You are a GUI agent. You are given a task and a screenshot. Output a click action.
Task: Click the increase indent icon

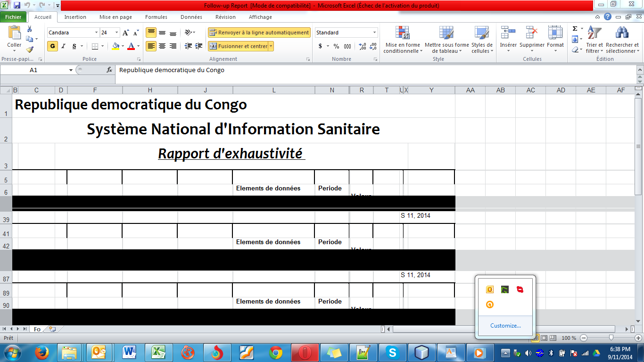(199, 46)
